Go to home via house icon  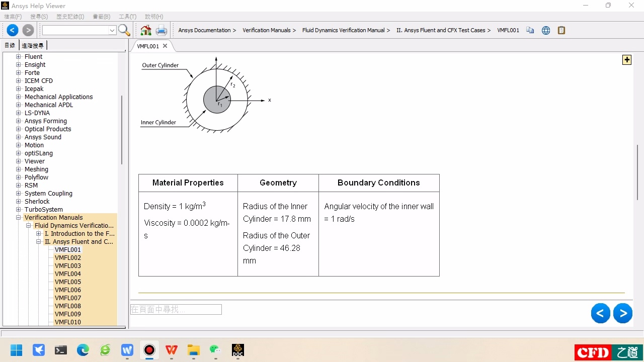[146, 30]
